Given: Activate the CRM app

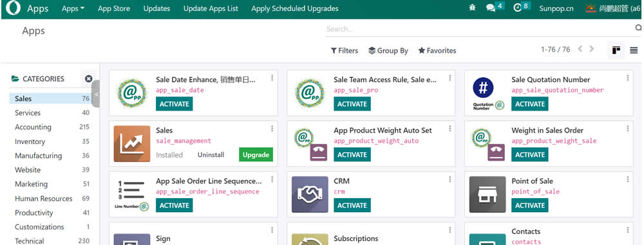Looking at the screenshot, I should pyautogui.click(x=352, y=205).
